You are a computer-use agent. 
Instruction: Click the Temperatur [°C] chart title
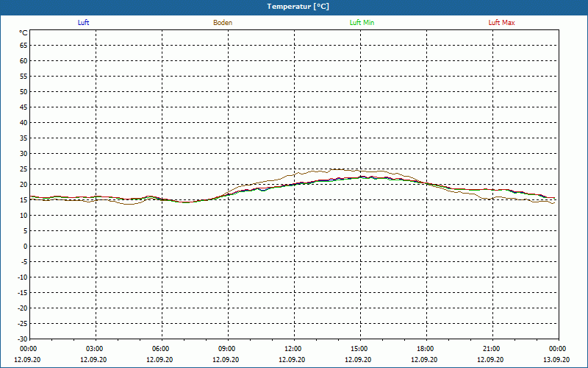coord(298,7)
